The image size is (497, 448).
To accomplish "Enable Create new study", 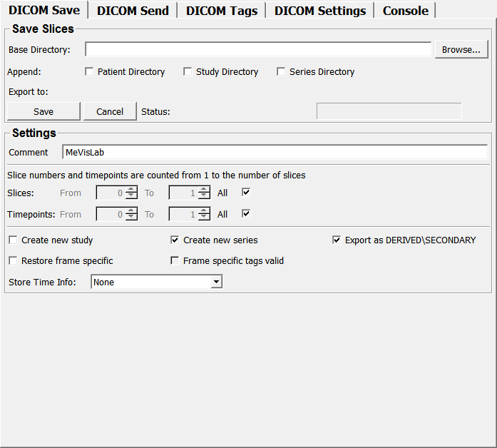I will (13, 240).
